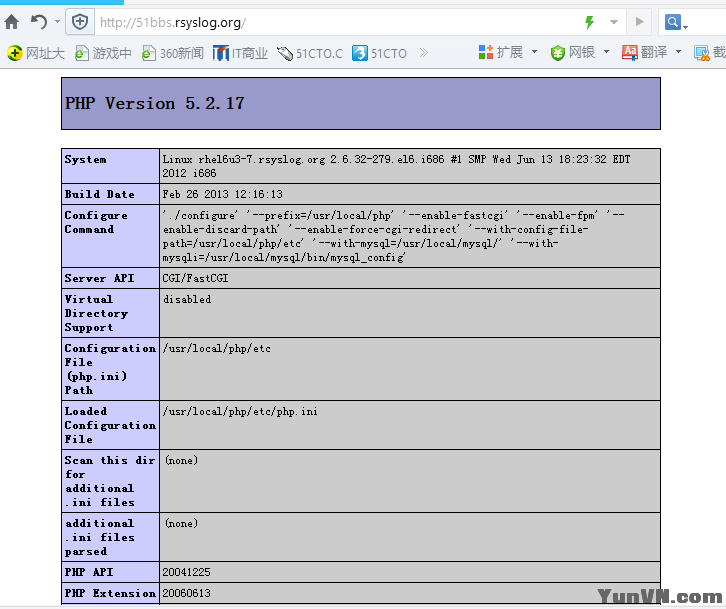Click the Configure Command label
Viewport: 726px width, 609px height.
point(96,222)
